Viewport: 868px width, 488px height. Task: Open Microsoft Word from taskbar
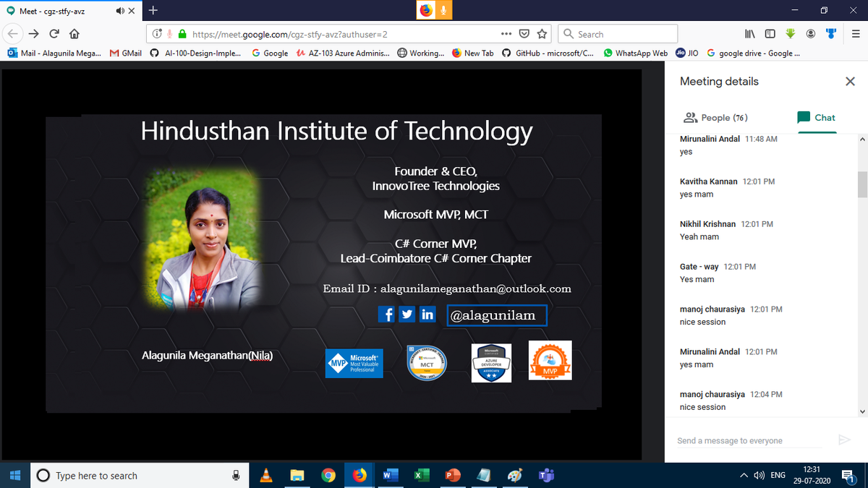[x=391, y=475]
